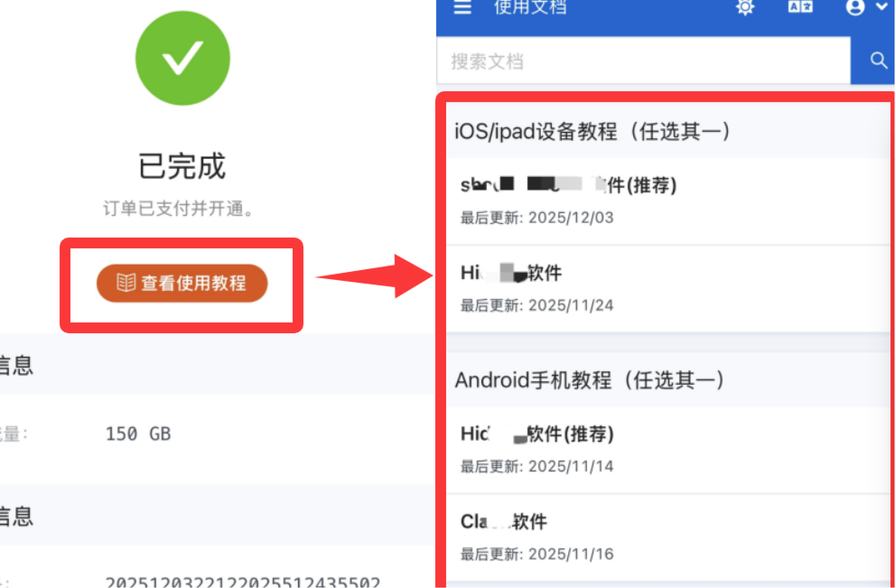This screenshot has height=588, width=895.
Task: Click book icon on 查看使用教程 button
Action: (126, 283)
